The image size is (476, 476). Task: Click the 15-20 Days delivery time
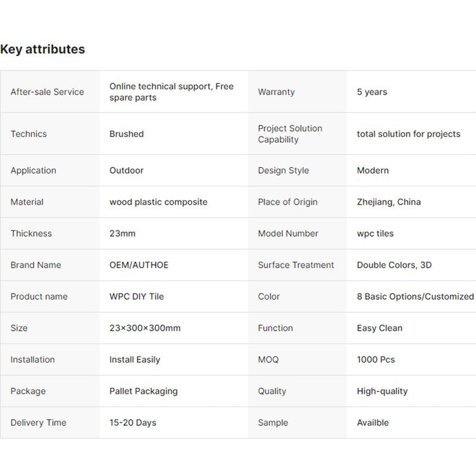pos(133,422)
